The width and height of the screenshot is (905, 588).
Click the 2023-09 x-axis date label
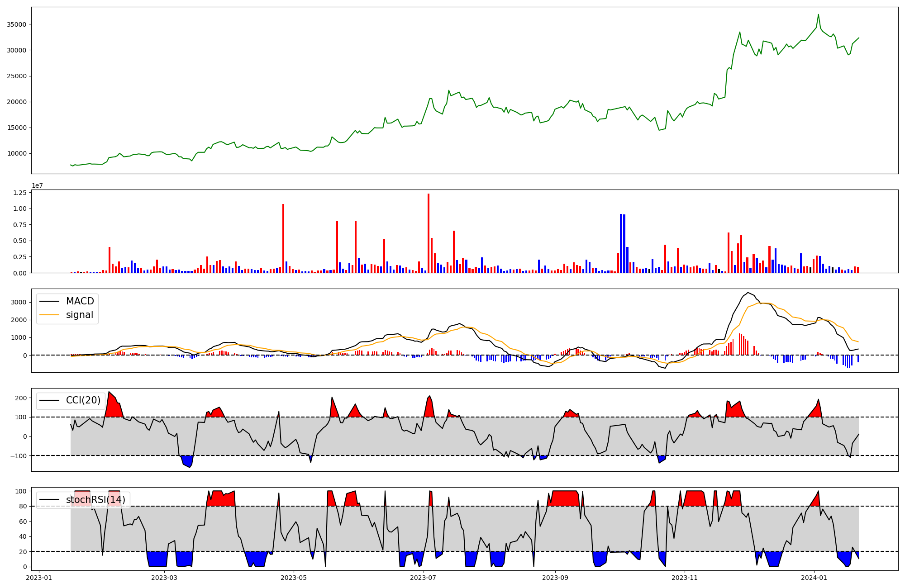[x=555, y=578]
